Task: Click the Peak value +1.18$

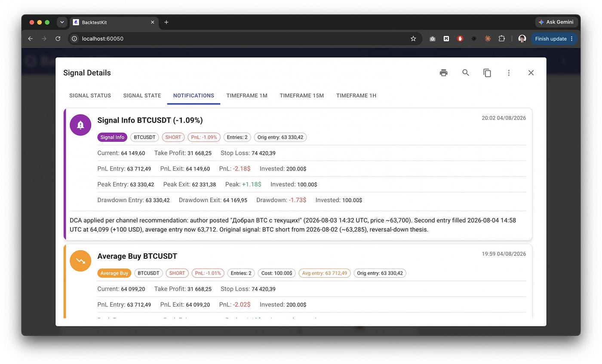Action: 252,184
